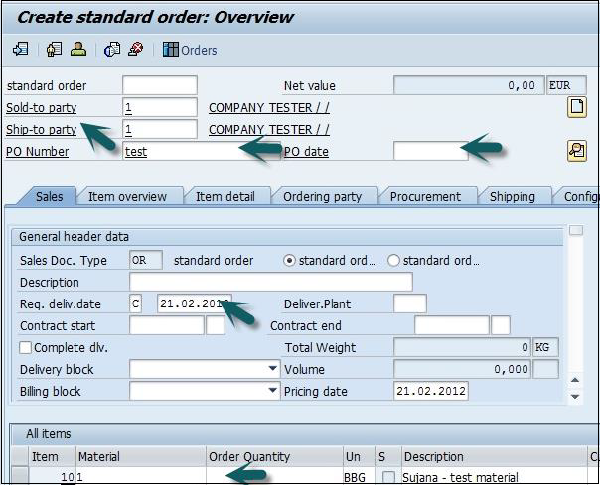Click the Volume value field
600x485 pixels.
pyautogui.click(x=462, y=369)
